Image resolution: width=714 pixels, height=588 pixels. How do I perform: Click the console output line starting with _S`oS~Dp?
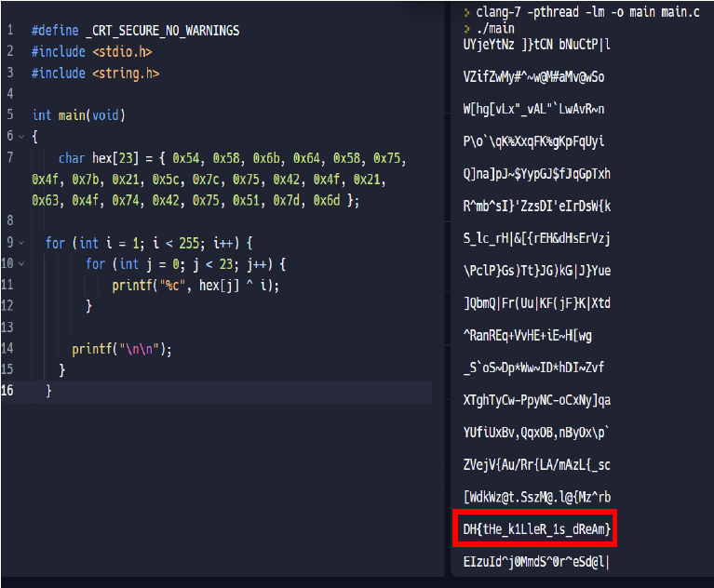pos(533,367)
